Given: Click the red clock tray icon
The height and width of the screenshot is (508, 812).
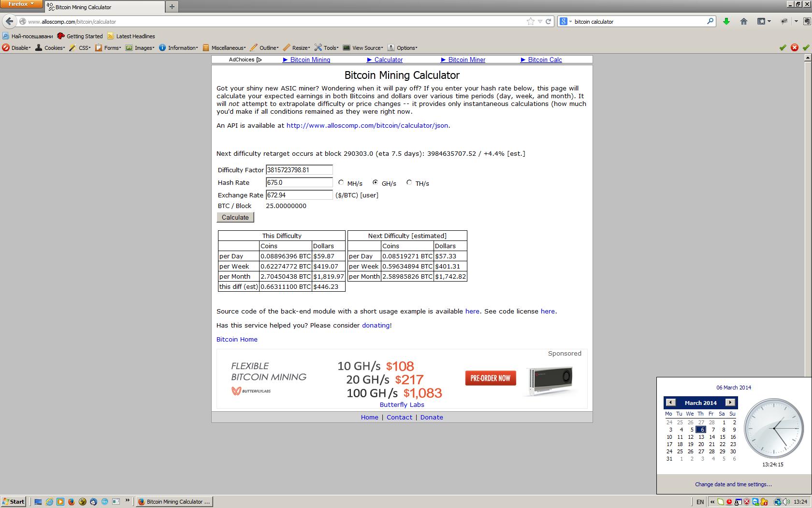Looking at the screenshot, I should tap(729, 502).
